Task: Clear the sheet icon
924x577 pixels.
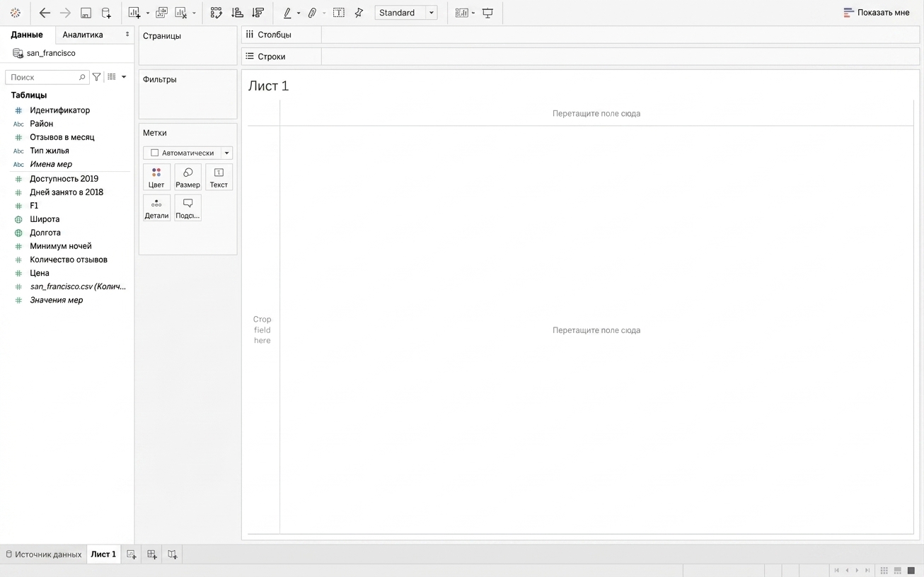Action: tap(181, 13)
